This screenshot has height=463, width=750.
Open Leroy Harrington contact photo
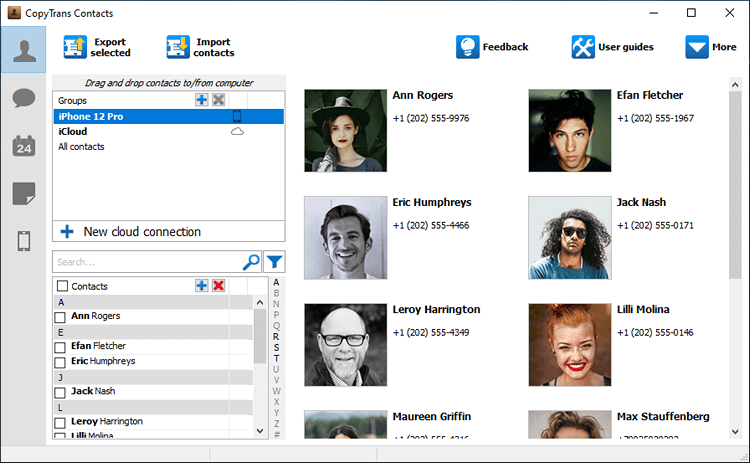click(x=345, y=345)
